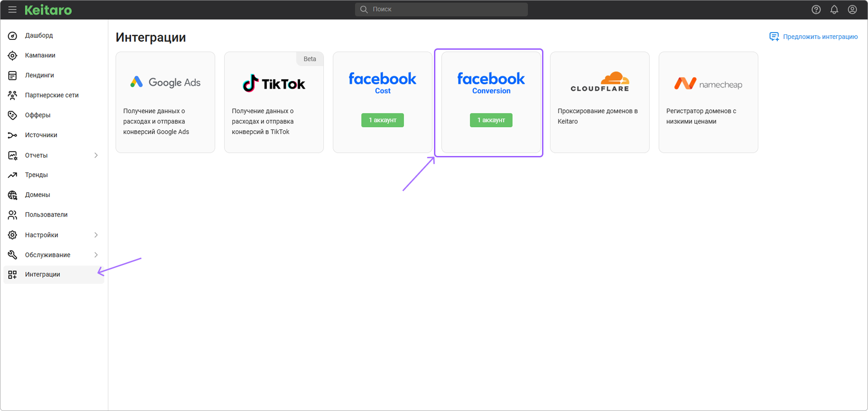The image size is (868, 411).
Task: Click the Dashboard gauge icon in sidebar
Action: (x=13, y=36)
